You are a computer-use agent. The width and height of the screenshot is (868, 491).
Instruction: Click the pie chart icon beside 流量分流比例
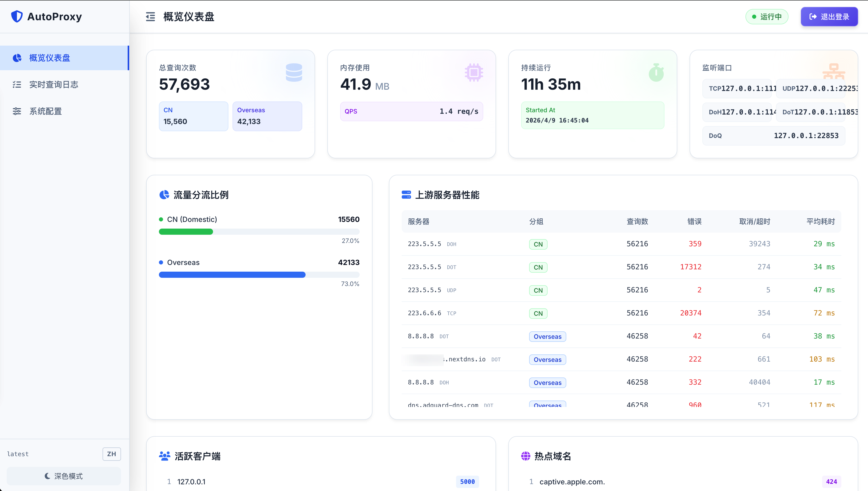click(x=164, y=195)
